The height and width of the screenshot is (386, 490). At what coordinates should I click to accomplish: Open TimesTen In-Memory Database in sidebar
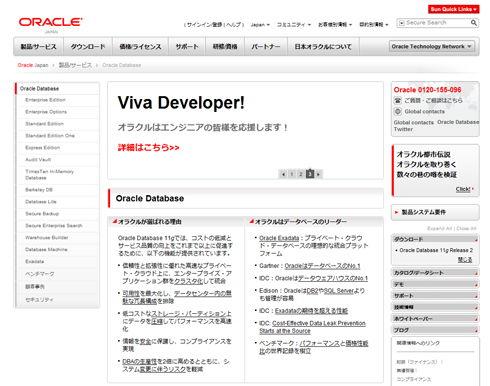point(49,175)
